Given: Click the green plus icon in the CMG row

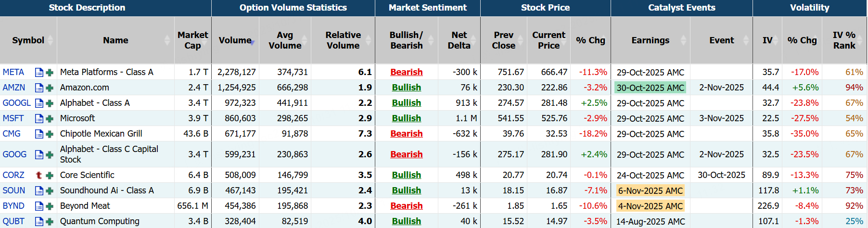Looking at the screenshot, I should 49,134.
